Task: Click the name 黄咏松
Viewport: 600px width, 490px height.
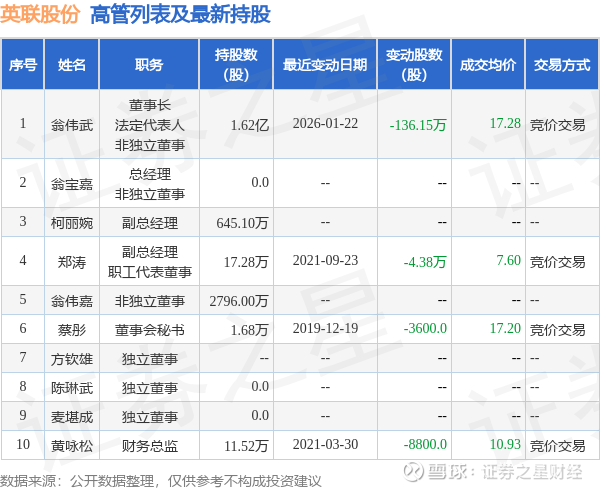Action: click(x=72, y=446)
